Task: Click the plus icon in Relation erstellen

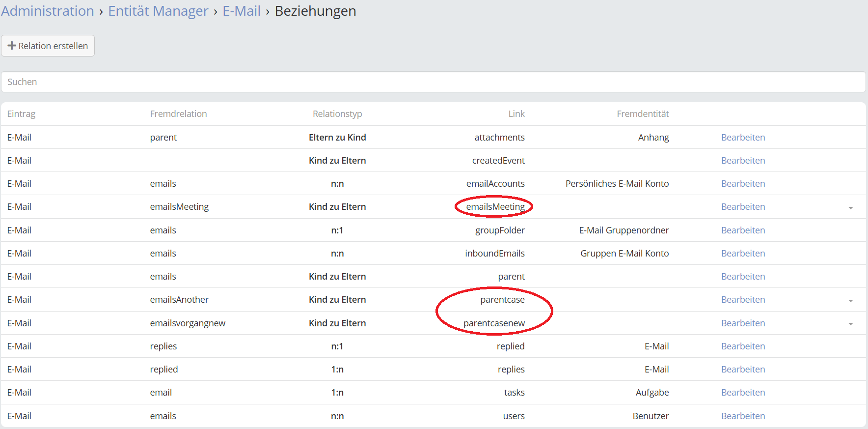Action: pyautogui.click(x=12, y=46)
